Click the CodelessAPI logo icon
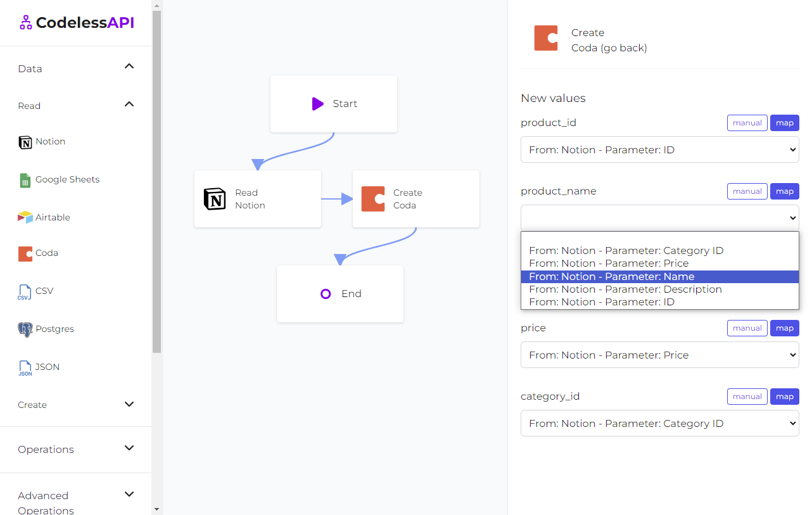 click(25, 23)
